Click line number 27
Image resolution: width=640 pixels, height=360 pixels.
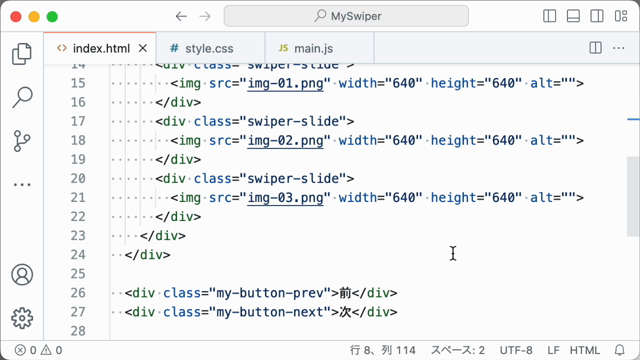(x=78, y=312)
